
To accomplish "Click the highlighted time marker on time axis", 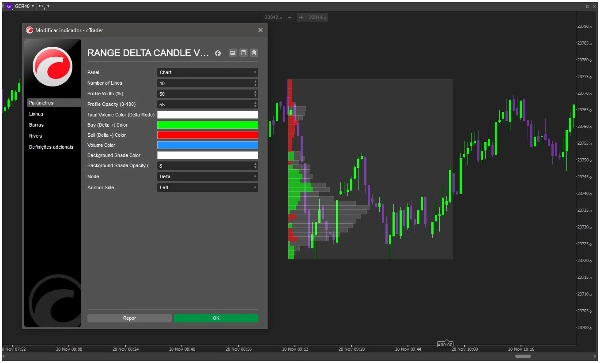I will tap(445, 344).
